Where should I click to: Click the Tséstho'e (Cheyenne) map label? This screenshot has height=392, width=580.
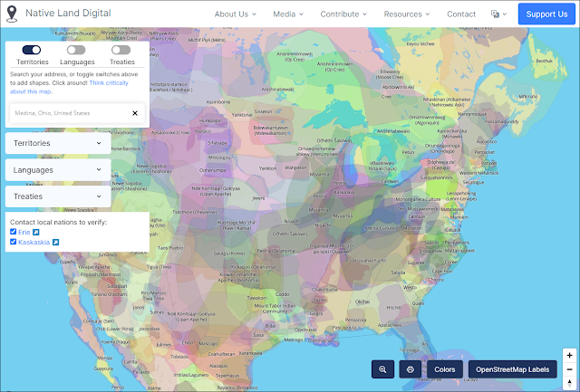194,213
